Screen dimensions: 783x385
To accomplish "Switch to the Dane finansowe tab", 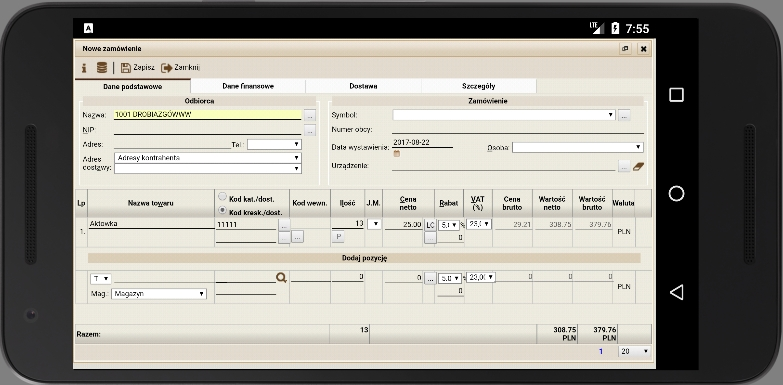I will (248, 86).
